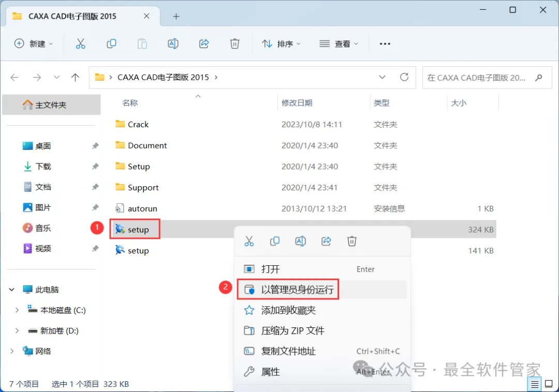Click Delete icon in the context menu
559x392 pixels.
click(352, 241)
